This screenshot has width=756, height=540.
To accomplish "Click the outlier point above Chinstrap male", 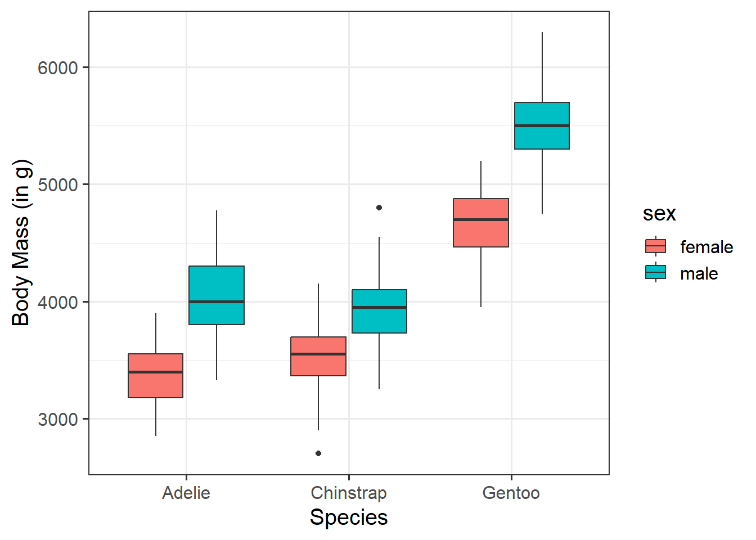I will (379, 208).
